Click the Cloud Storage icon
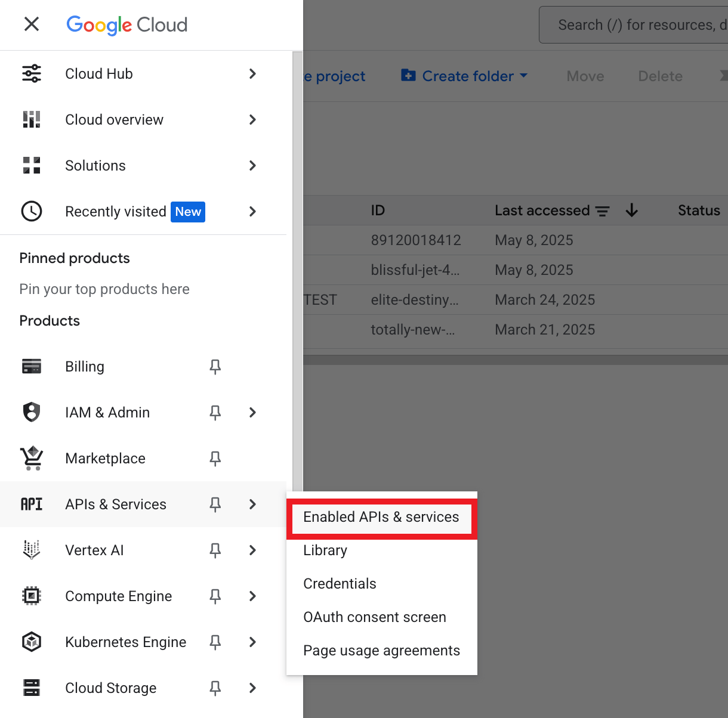 pyautogui.click(x=32, y=688)
